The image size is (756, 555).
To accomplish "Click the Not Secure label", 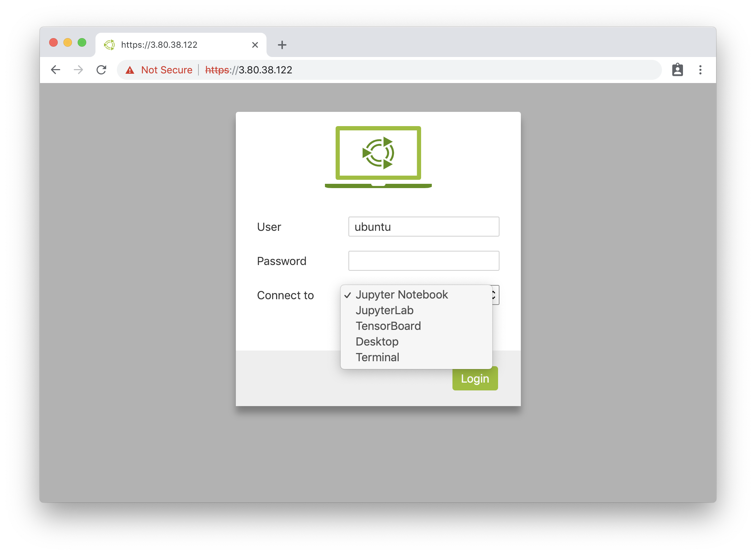I will (167, 70).
